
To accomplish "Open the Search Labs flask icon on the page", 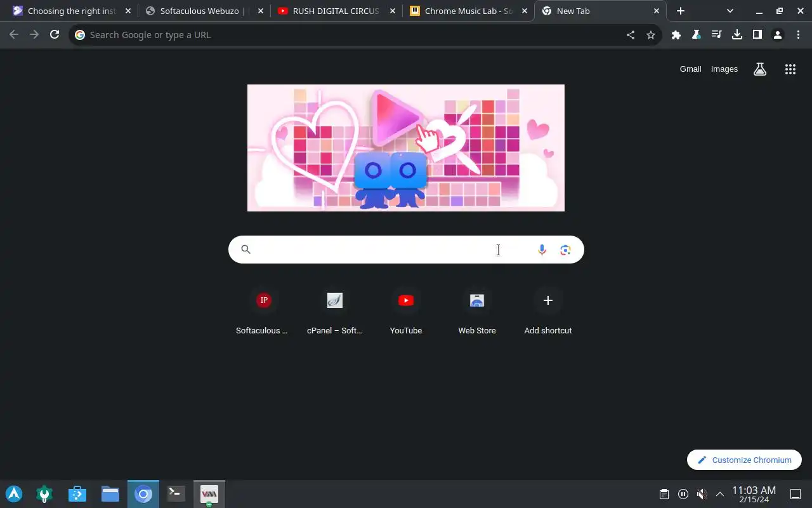I will tap(760, 69).
